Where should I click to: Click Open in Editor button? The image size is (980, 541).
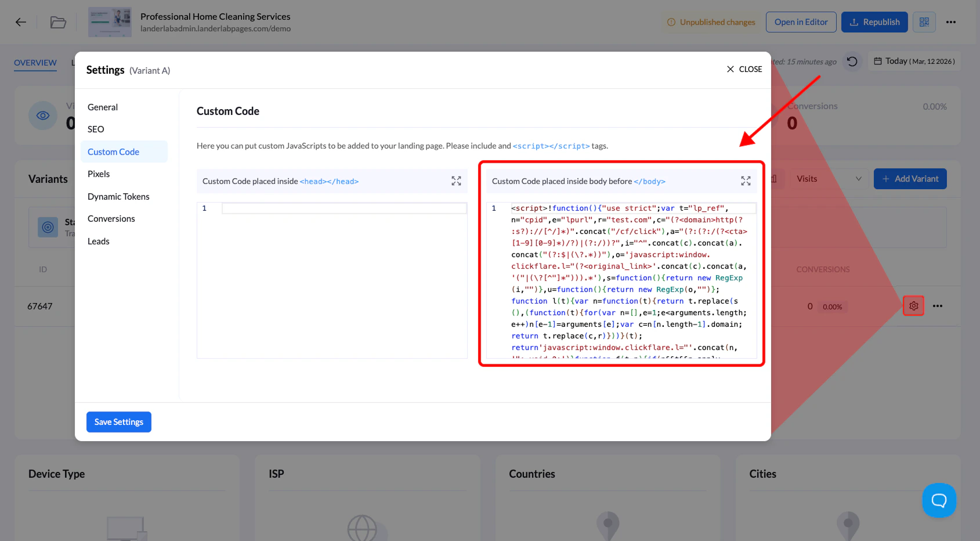click(x=801, y=22)
